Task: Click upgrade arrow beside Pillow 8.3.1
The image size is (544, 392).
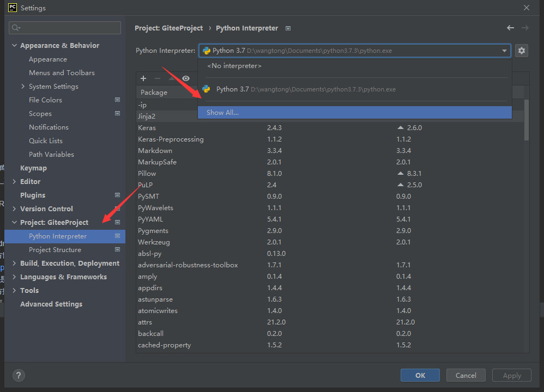Action: click(x=400, y=173)
